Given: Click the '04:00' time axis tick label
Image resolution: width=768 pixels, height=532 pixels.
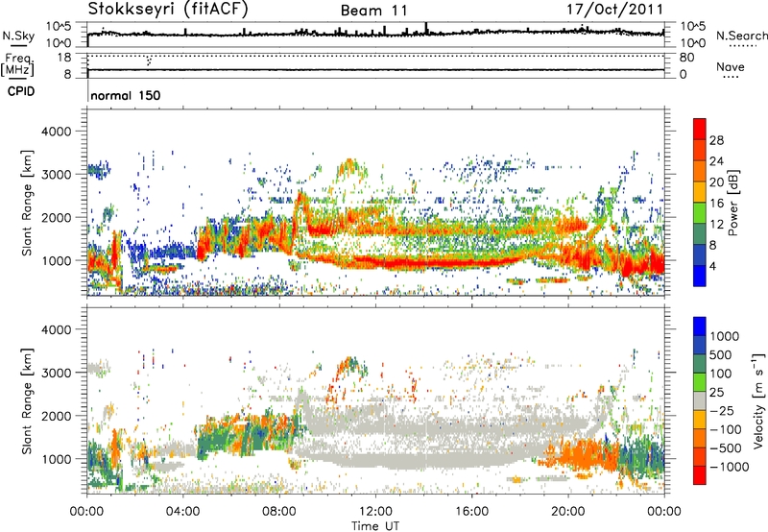Looking at the screenshot, I should click(183, 512).
